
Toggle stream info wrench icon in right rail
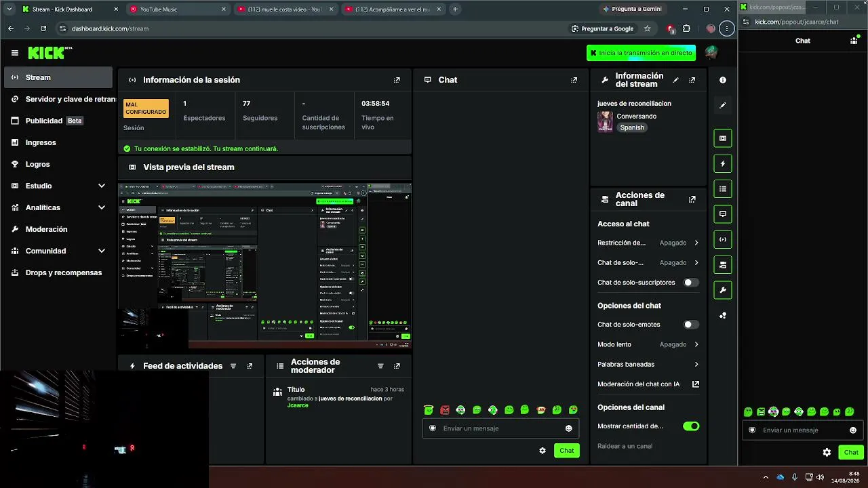tap(723, 290)
